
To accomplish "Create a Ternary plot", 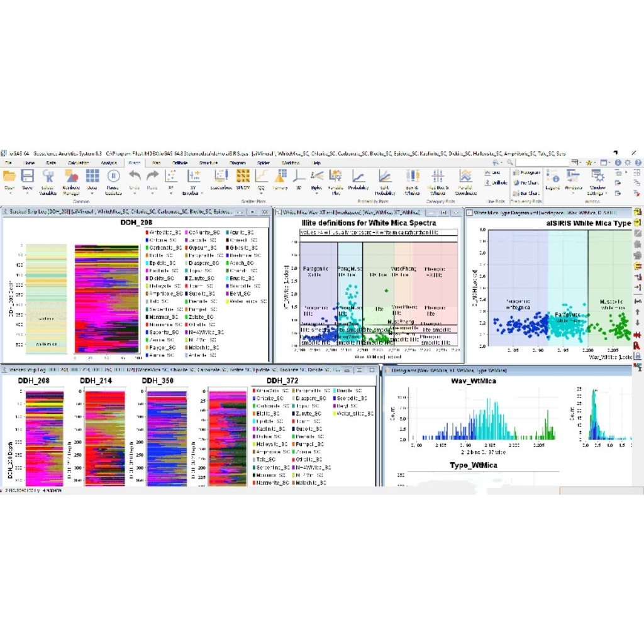I will (x=280, y=179).
